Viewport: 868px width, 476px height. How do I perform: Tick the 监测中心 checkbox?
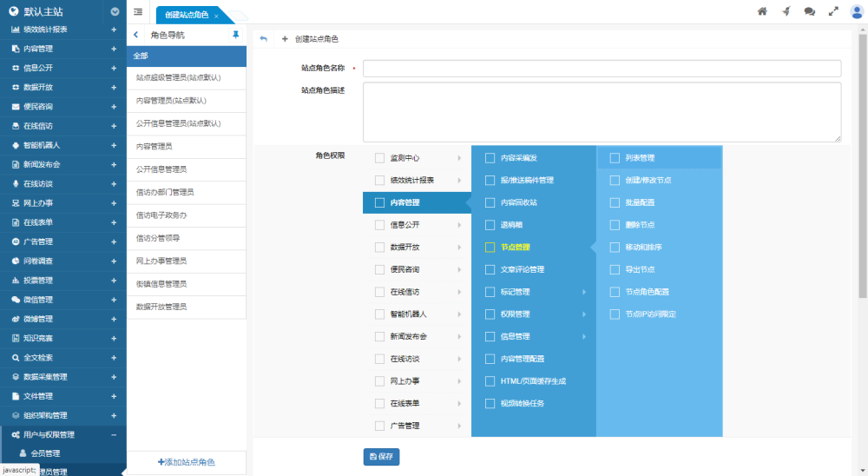379,158
